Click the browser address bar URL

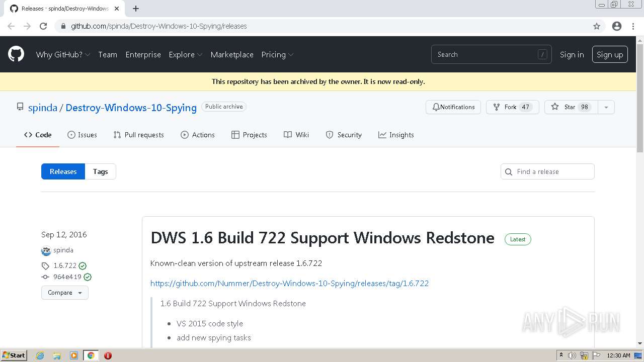(158, 26)
